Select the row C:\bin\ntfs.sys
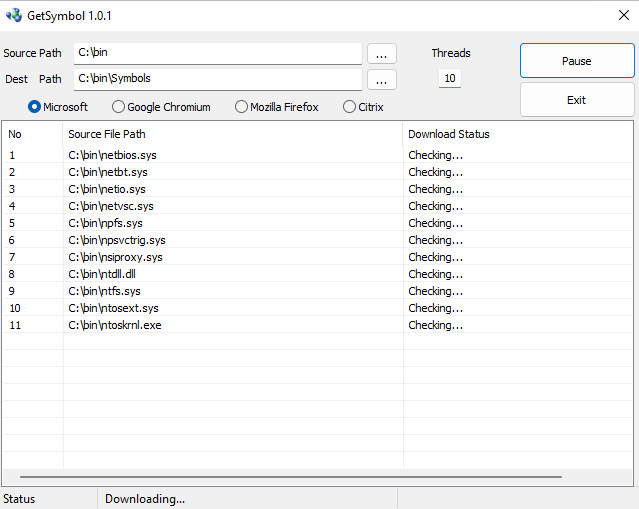 click(317, 291)
